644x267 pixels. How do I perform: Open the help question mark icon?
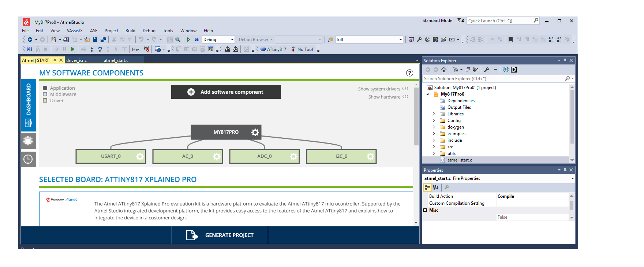[409, 73]
